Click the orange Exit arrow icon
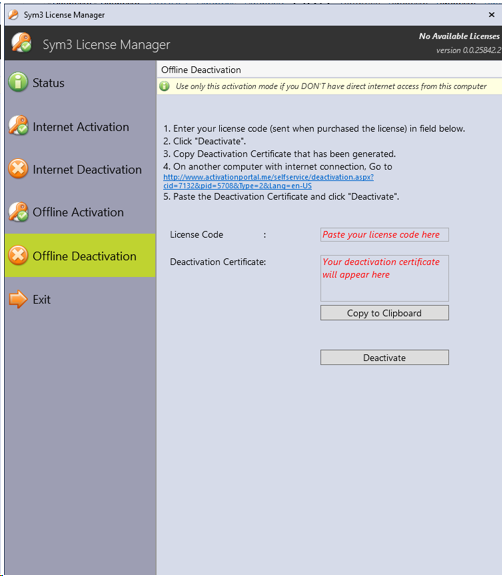502x576 pixels. click(18, 299)
